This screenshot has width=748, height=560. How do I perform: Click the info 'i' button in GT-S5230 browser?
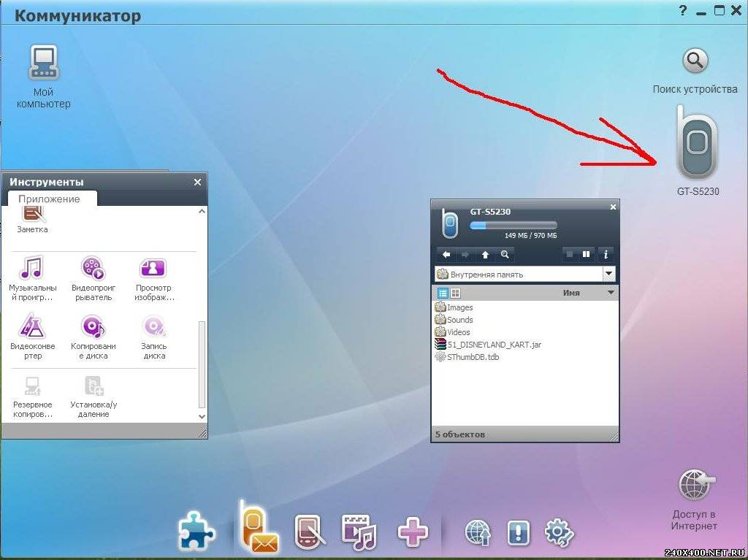(x=606, y=255)
